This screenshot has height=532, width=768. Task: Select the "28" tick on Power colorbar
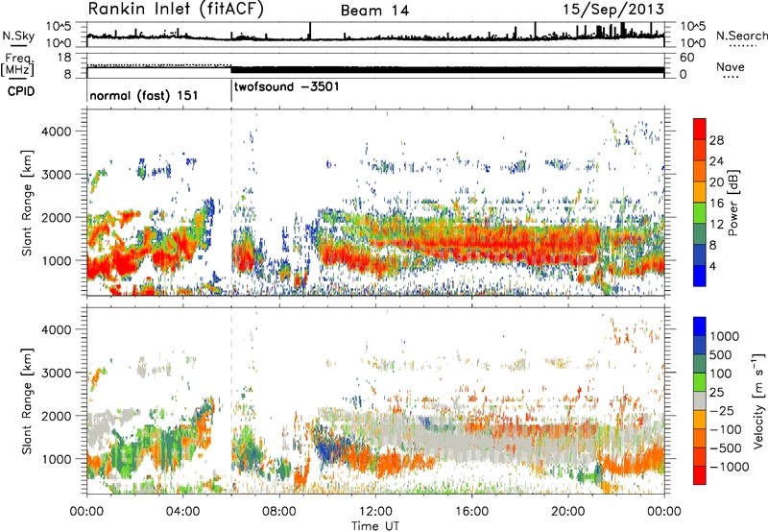[x=716, y=140]
